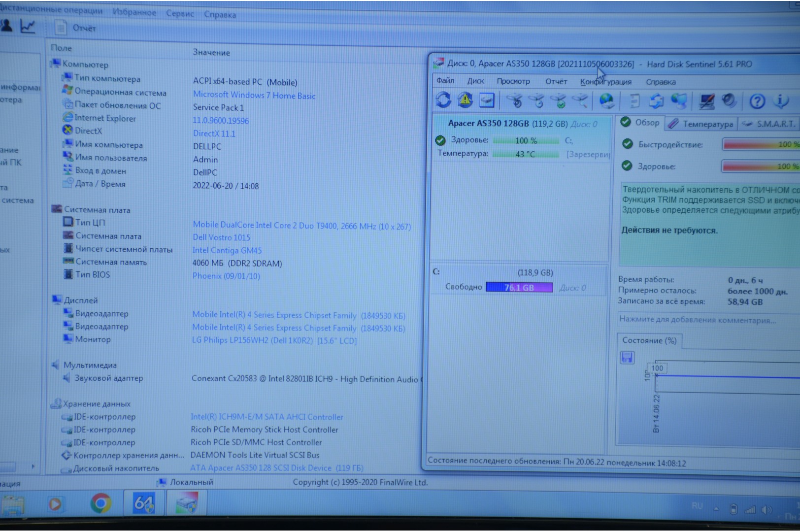Click the speaker alert toolbar icon
The image size is (800, 532).
[x=729, y=101]
